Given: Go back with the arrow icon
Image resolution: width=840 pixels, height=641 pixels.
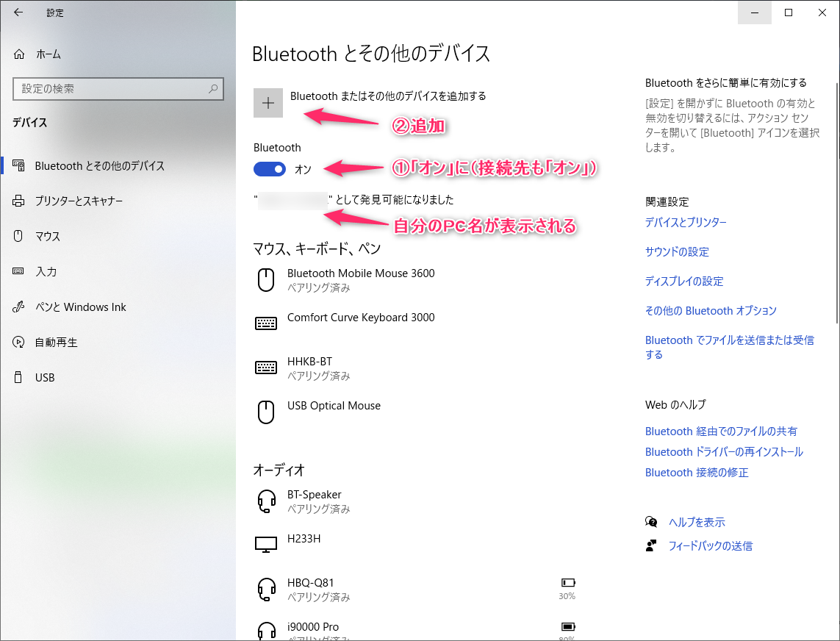Looking at the screenshot, I should pyautogui.click(x=18, y=12).
